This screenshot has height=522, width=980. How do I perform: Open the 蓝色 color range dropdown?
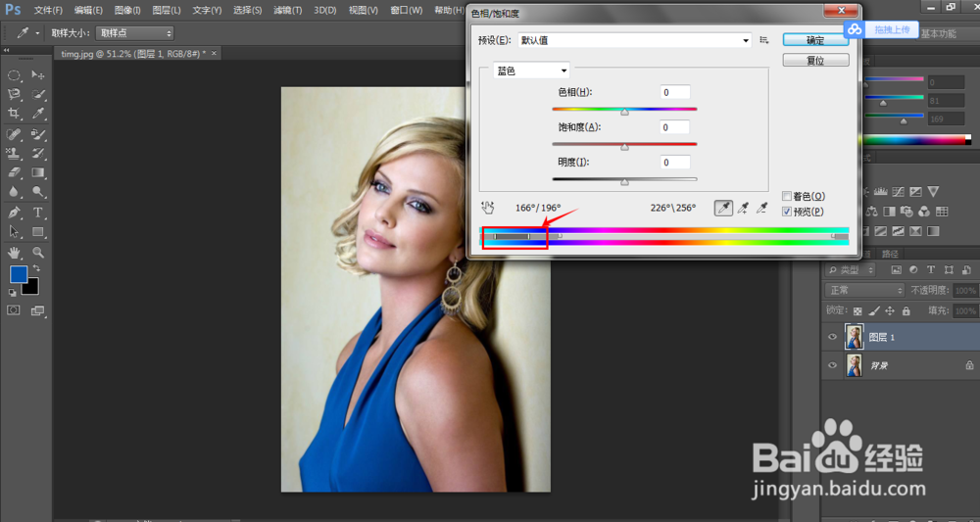click(x=532, y=71)
